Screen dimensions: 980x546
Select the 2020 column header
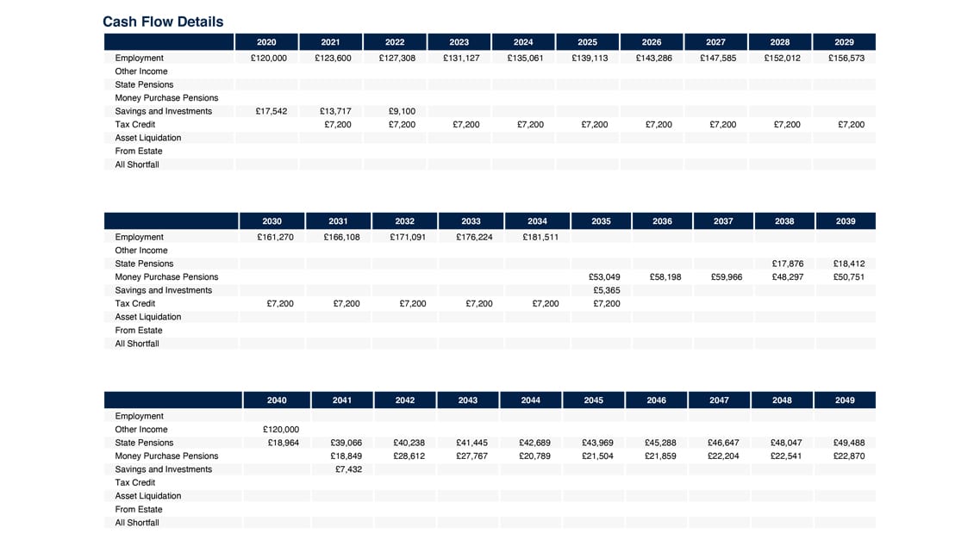click(266, 42)
